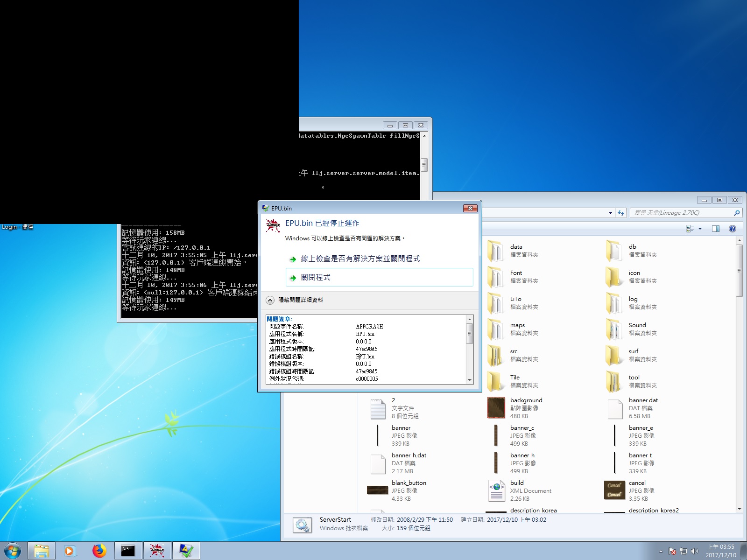Change the view with the view icon button

point(690,229)
